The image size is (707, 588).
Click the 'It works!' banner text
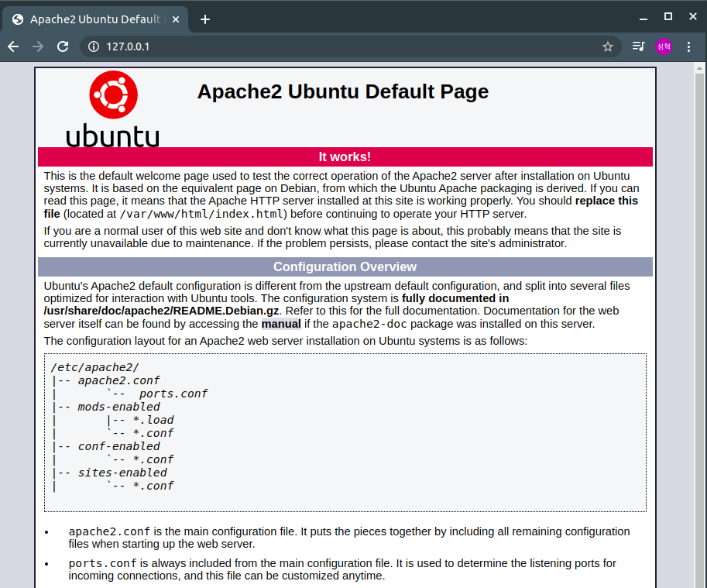345,157
